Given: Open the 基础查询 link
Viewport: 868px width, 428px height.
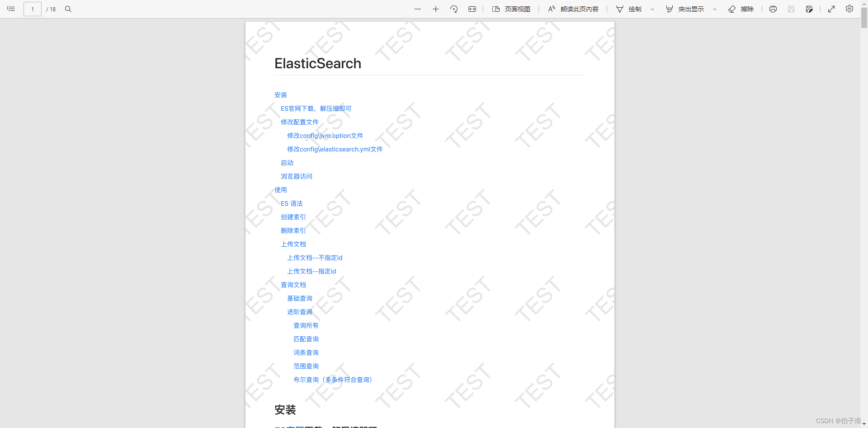Looking at the screenshot, I should (300, 298).
